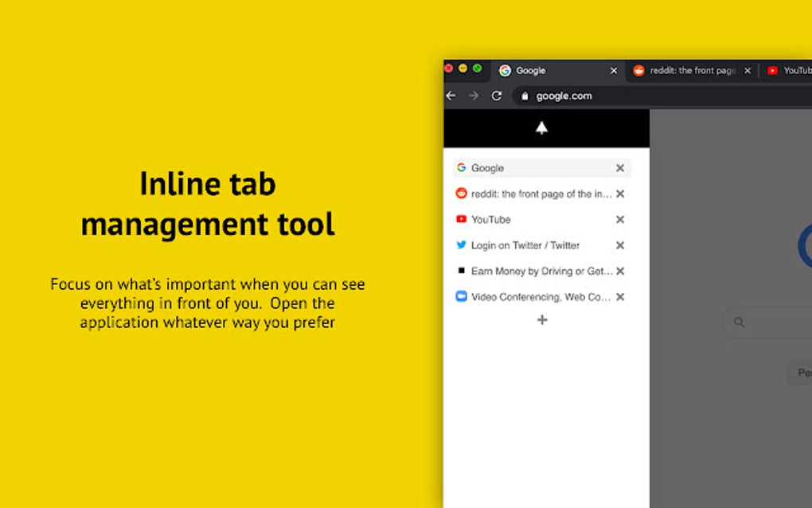Image resolution: width=812 pixels, height=508 pixels.
Task: Click the reload icon in the browser toolbar
Action: pos(497,96)
